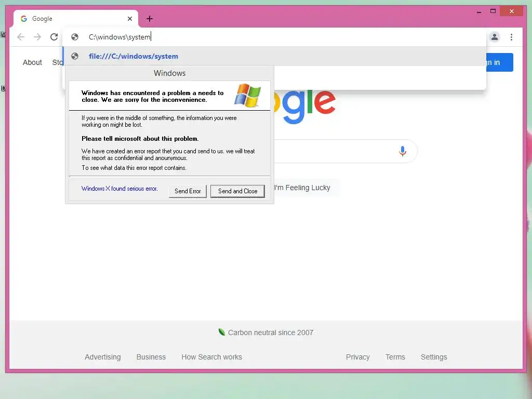Click the globe icon in address bar
Viewport: 532px width, 399px height.
[x=75, y=37]
